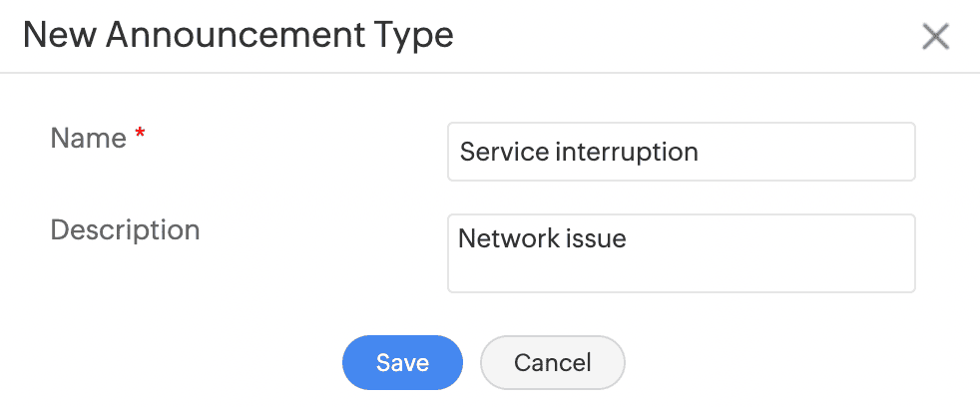Click the divider line beneath the title

(490, 73)
